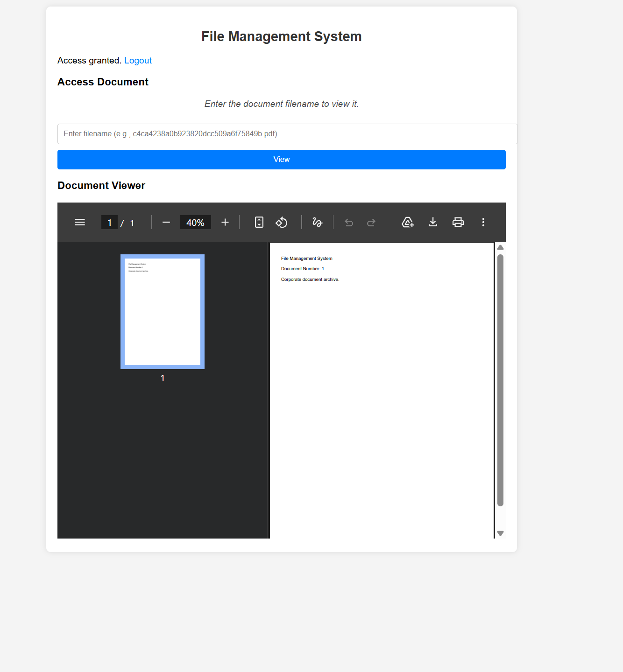The width and height of the screenshot is (623, 672).
Task: Click the zoom out minus icon
Action: point(166,222)
